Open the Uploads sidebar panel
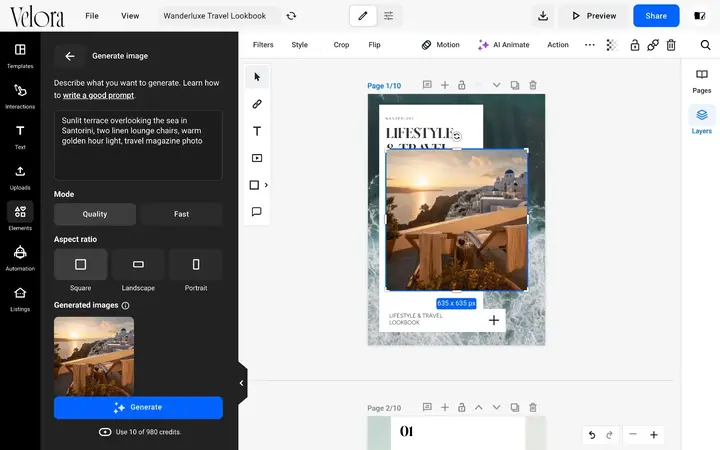The height and width of the screenshot is (450, 720). coord(20,177)
